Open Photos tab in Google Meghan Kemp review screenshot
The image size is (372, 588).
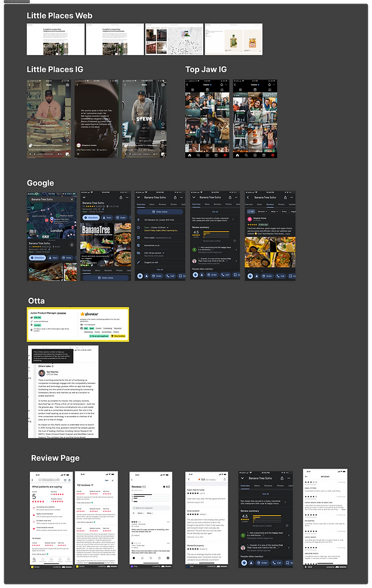point(281,204)
